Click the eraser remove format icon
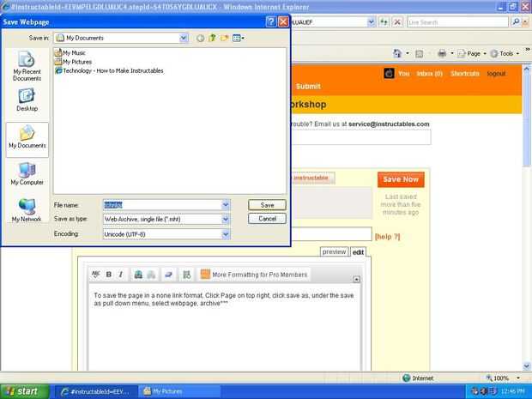This screenshot has width=532, height=399. [x=168, y=274]
